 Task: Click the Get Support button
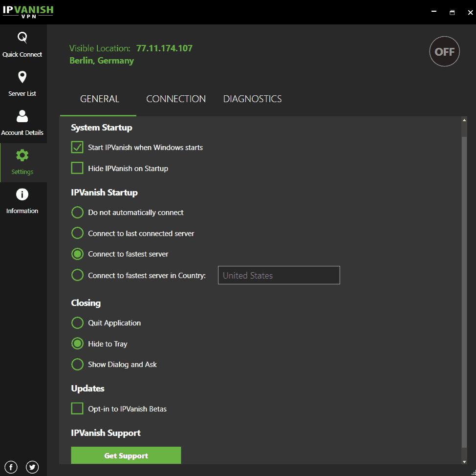(x=126, y=455)
